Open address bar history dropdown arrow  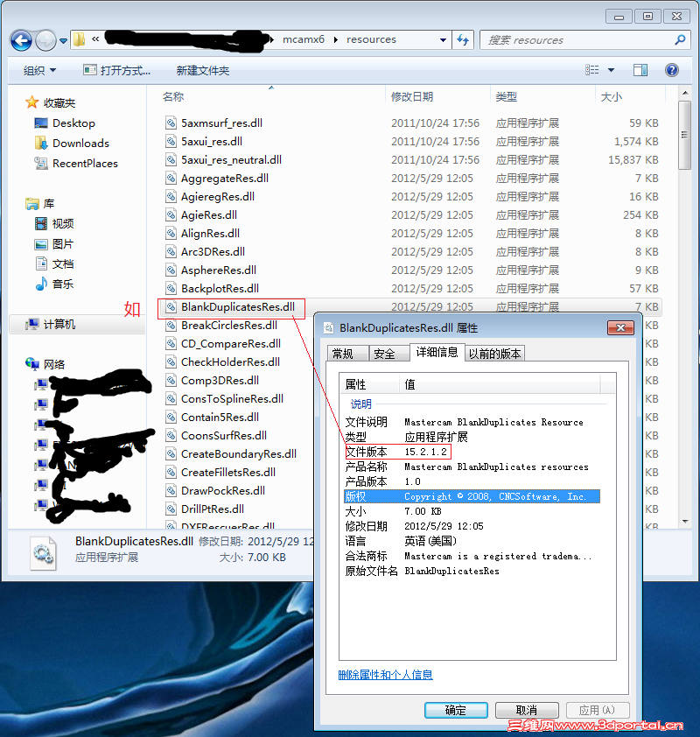click(x=443, y=40)
